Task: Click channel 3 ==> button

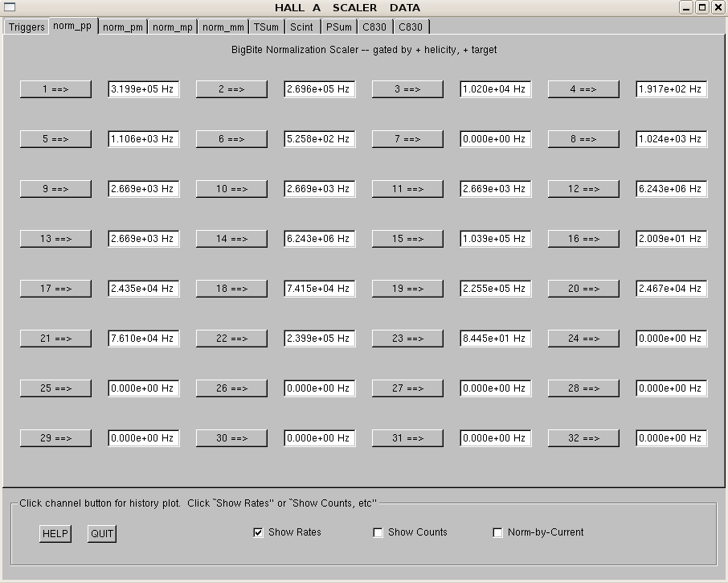Action: [x=407, y=89]
